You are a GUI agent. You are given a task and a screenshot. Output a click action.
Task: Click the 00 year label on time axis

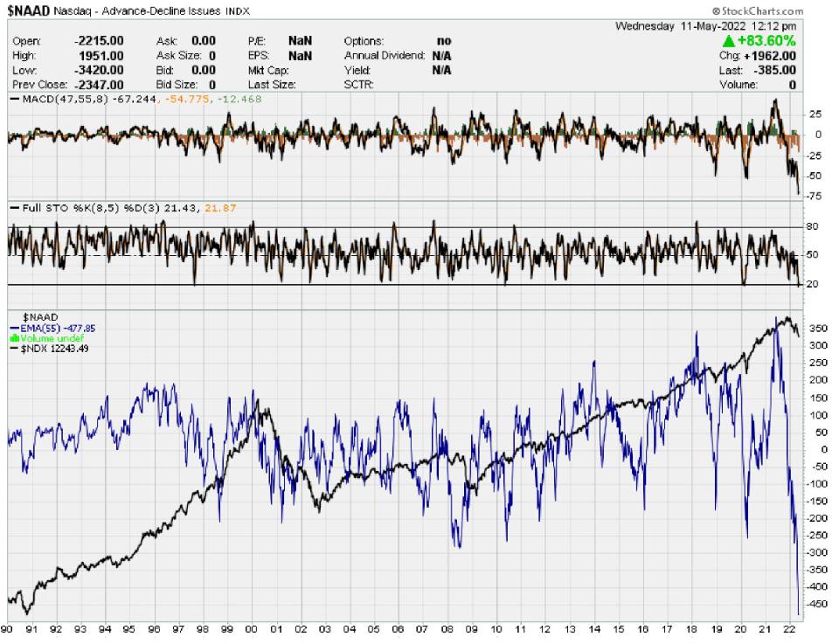251,629
